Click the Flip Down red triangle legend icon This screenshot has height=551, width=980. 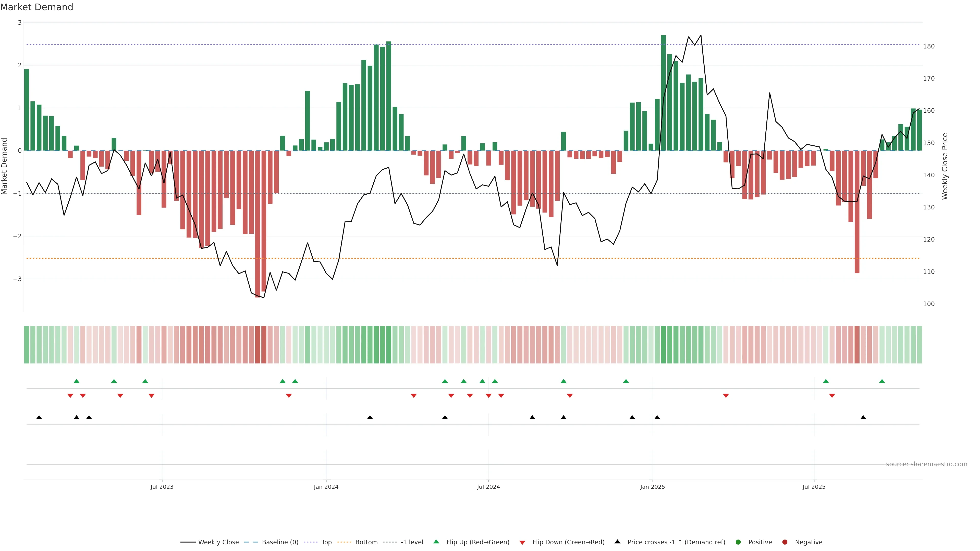tap(522, 542)
